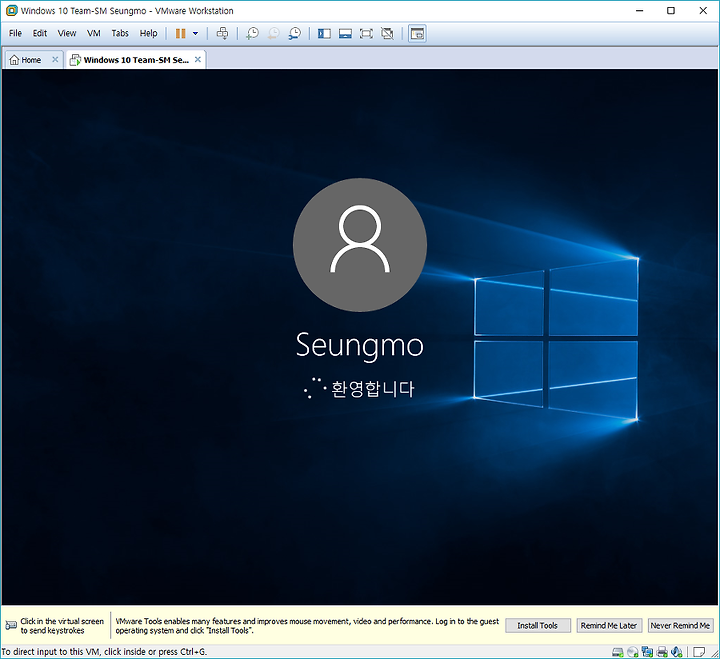Close the VMware Workstation window
Image resolution: width=720 pixels, height=659 pixels.
(x=703, y=11)
